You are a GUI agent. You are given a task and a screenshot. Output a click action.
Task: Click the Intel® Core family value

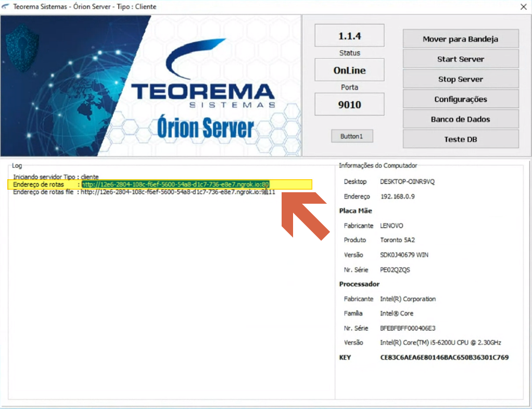tap(397, 313)
